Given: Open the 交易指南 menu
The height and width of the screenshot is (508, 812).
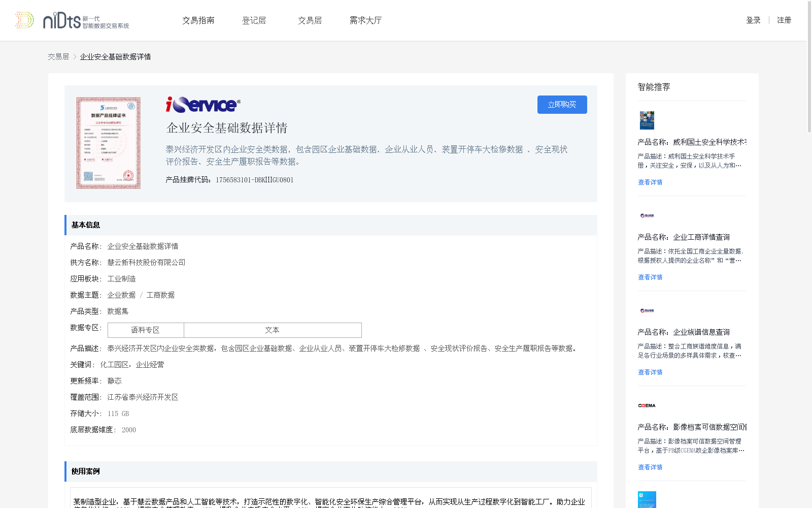Looking at the screenshot, I should click(198, 20).
